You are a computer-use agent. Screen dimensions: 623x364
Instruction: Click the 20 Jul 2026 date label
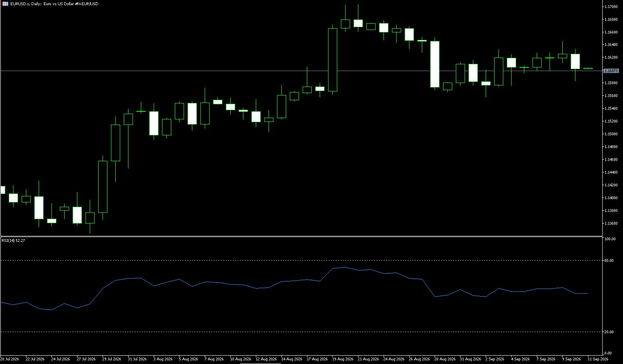tap(10, 359)
